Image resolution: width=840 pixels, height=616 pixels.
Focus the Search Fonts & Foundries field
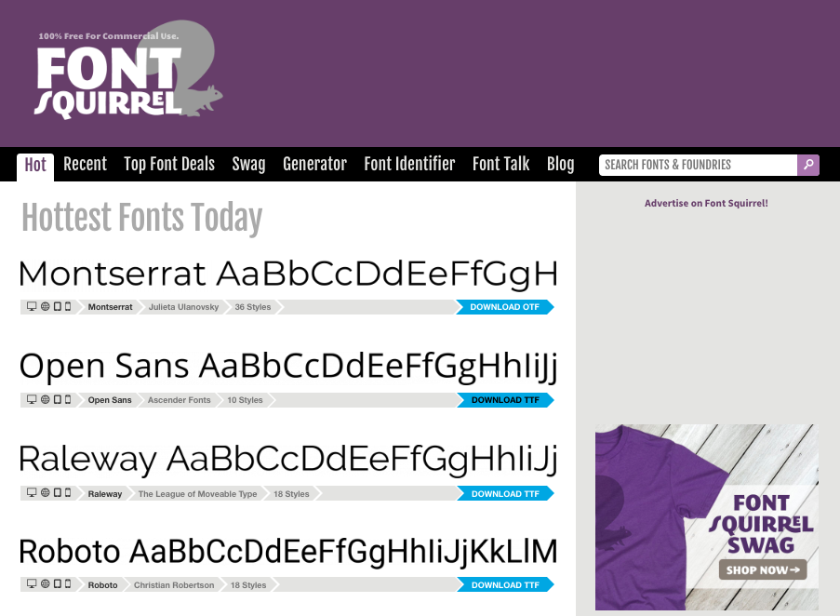click(698, 165)
